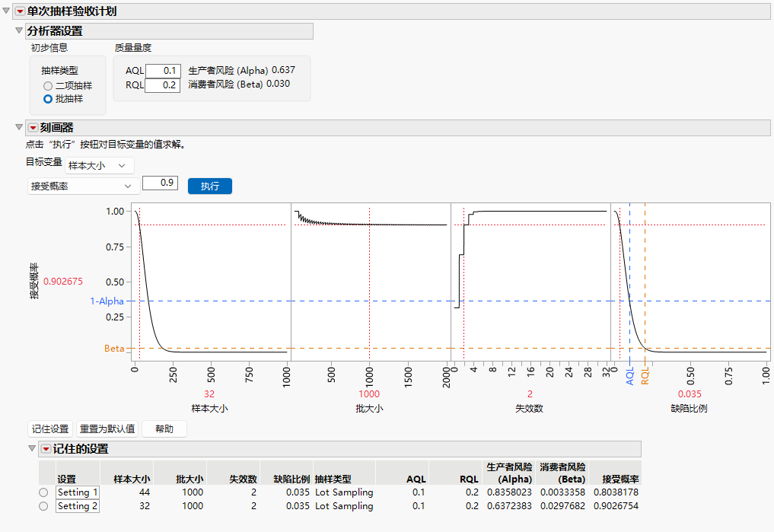Viewport: 774px width, 532px height.
Task: Click the red 失效数 value 2
Action: point(530,393)
